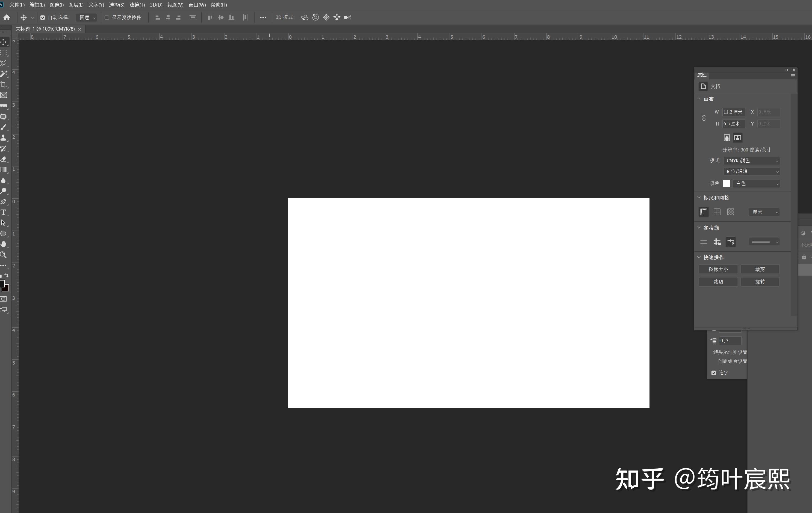
Task: Go to the Home screen icon
Action: (7, 17)
